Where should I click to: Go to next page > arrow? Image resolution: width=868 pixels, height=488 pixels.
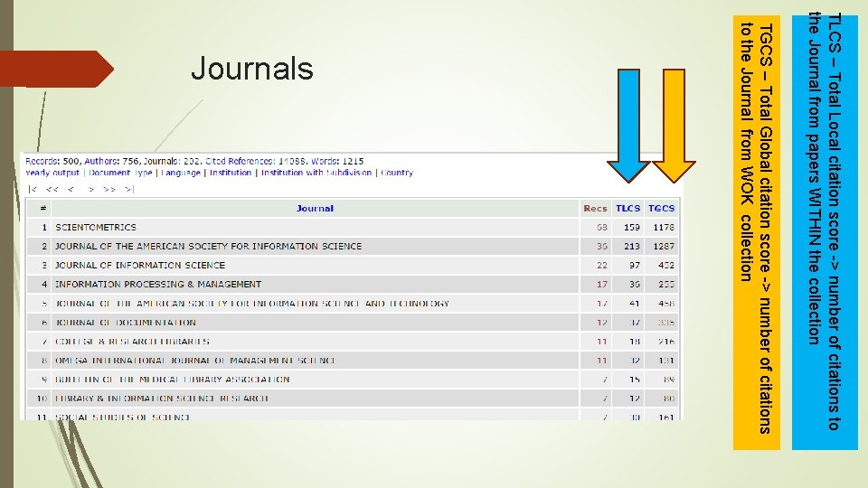coord(90,189)
